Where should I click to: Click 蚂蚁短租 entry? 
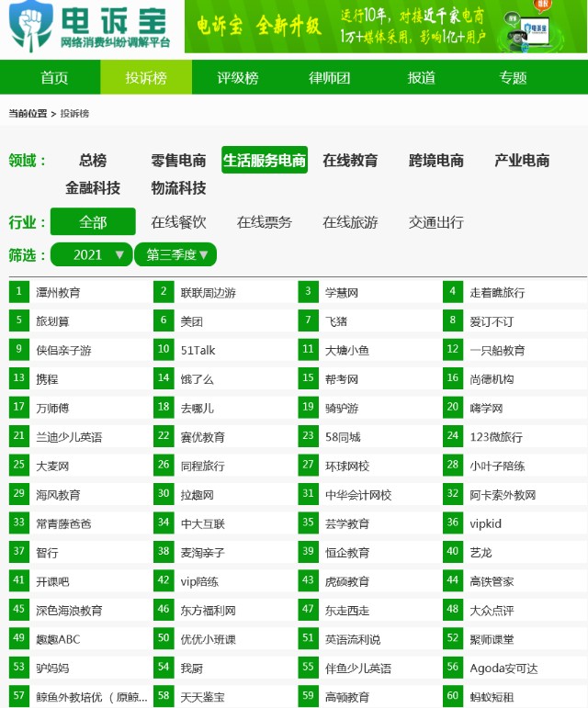click(492, 697)
